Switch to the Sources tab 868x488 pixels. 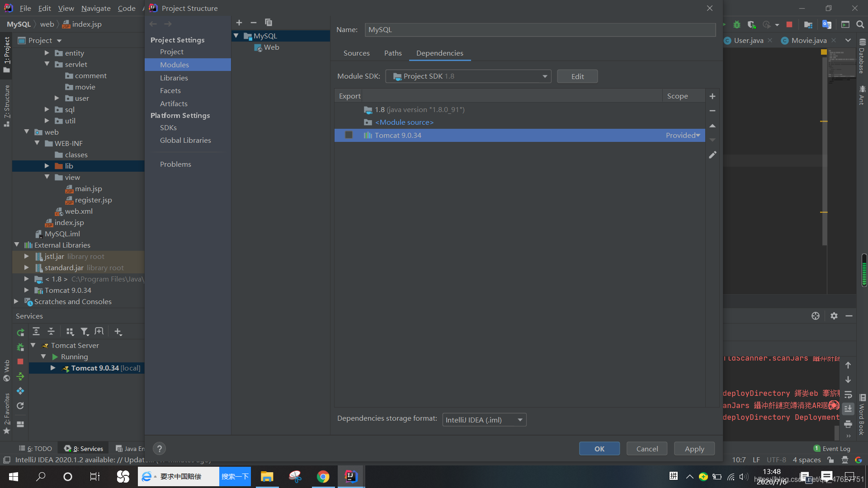click(356, 53)
